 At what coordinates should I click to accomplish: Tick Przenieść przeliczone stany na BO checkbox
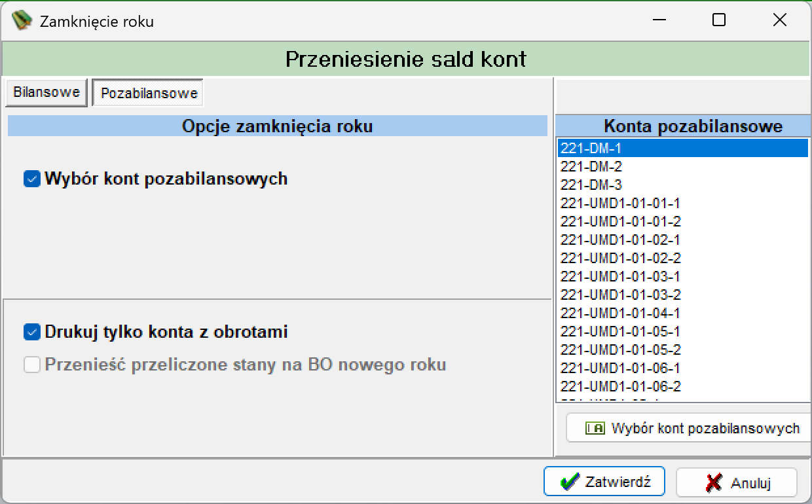[32, 365]
